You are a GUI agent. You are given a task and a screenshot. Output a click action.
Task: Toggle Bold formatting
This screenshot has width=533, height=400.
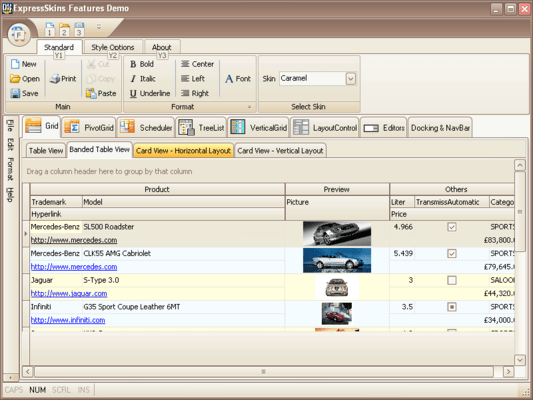click(142, 64)
